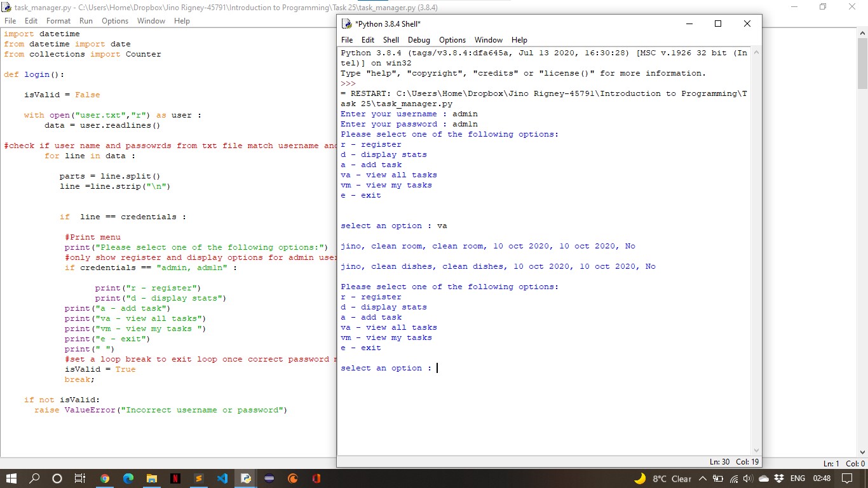This screenshot has height=488, width=868.
Task: Open the Run menu in task_manager.py editor
Action: (86, 21)
